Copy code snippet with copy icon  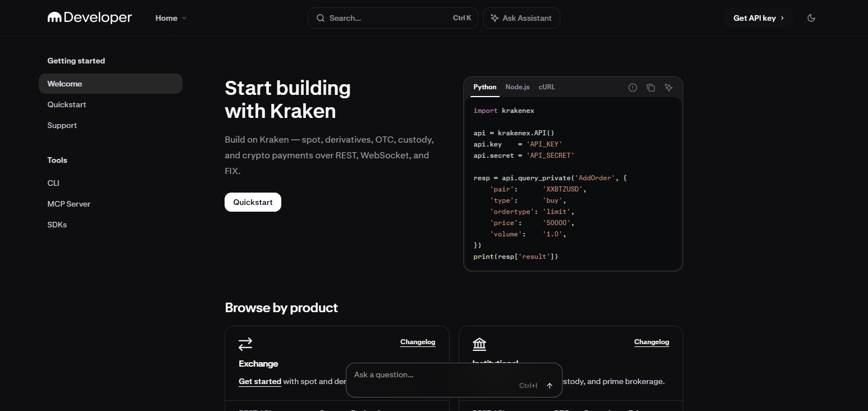(651, 88)
